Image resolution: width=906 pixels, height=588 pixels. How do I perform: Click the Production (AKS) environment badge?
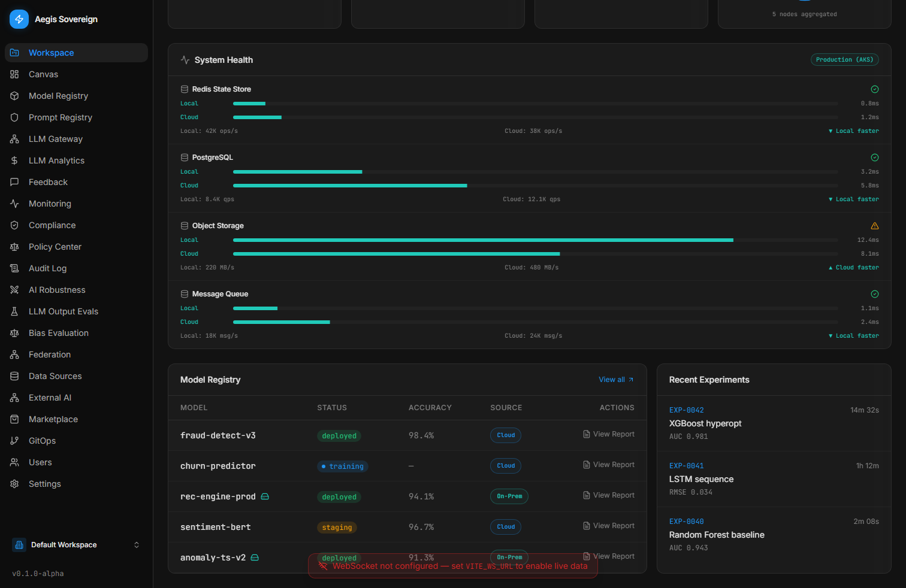(x=845, y=60)
